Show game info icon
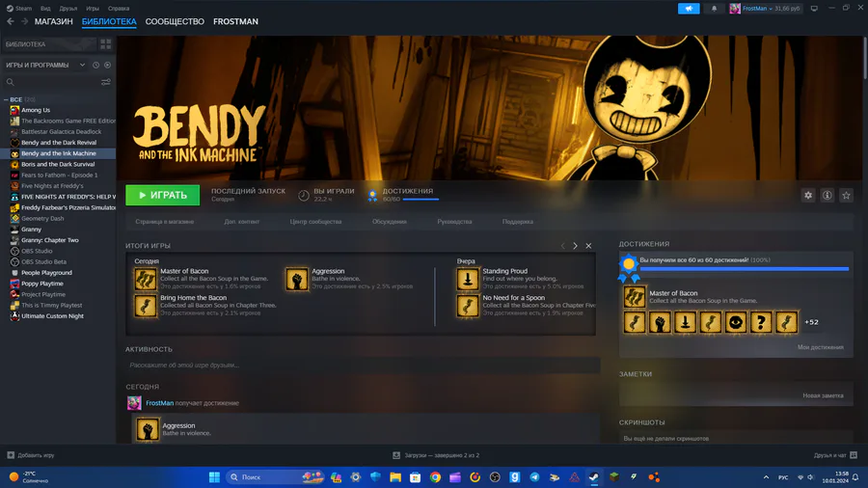This screenshot has width=868, height=488. [x=827, y=196]
